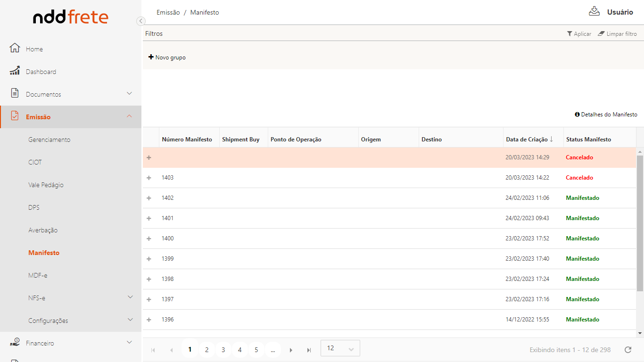Refresh the manifest table

(627, 350)
